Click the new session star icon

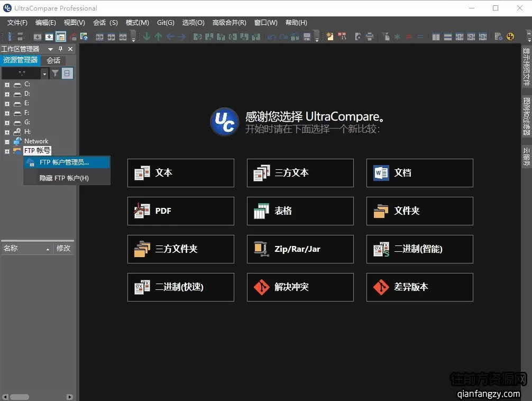click(330, 37)
